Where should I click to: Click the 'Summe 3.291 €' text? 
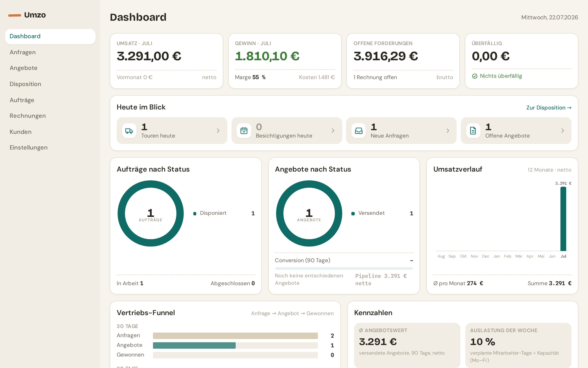pyautogui.click(x=550, y=284)
